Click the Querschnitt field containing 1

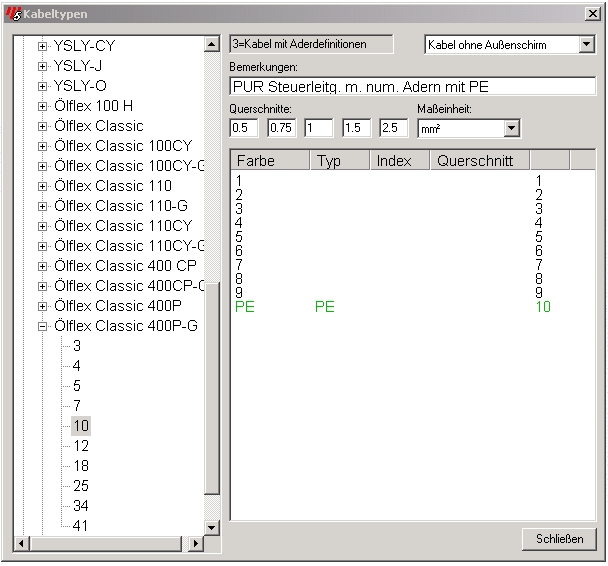pos(319,128)
